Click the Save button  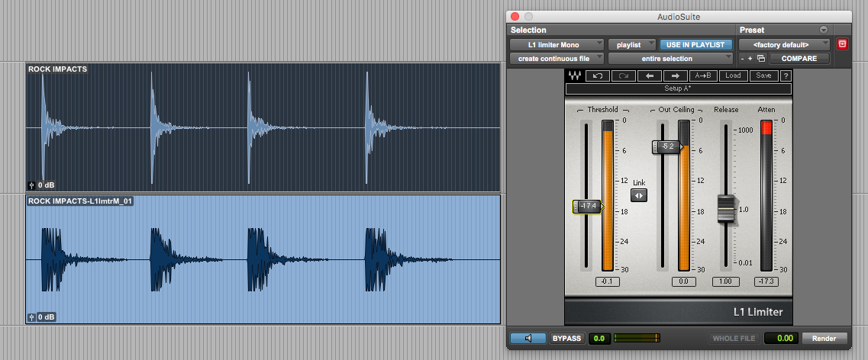coord(763,76)
